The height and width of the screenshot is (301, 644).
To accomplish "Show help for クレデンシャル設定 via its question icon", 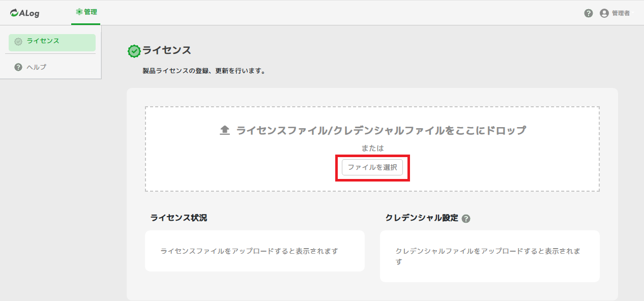I will 466,219.
